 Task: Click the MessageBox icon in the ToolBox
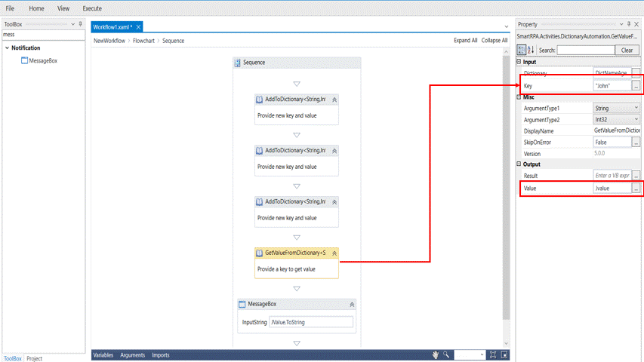tap(24, 61)
